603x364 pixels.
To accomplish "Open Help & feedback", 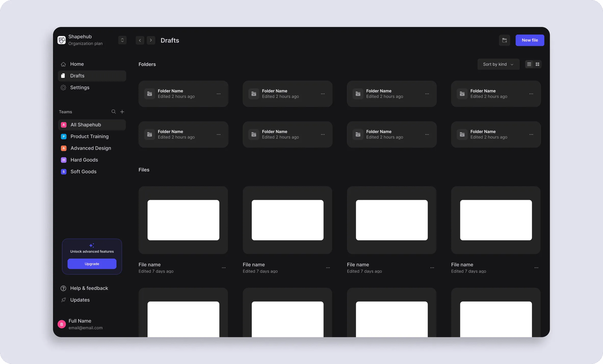I will pyautogui.click(x=89, y=288).
